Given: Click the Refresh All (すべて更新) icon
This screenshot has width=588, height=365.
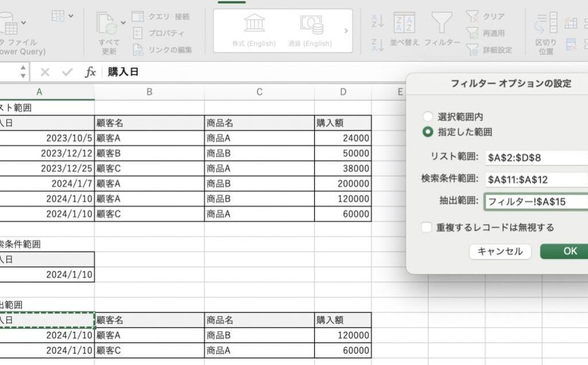Looking at the screenshot, I should tap(107, 24).
